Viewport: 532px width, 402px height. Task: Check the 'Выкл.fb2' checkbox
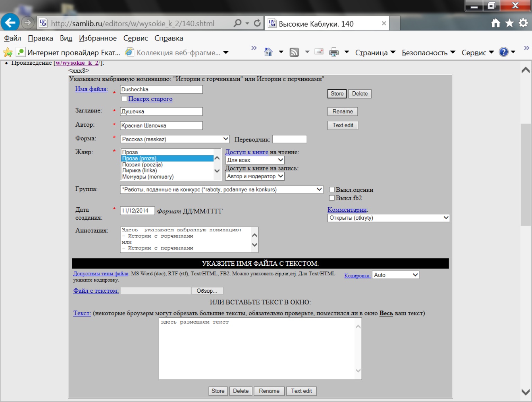(332, 198)
